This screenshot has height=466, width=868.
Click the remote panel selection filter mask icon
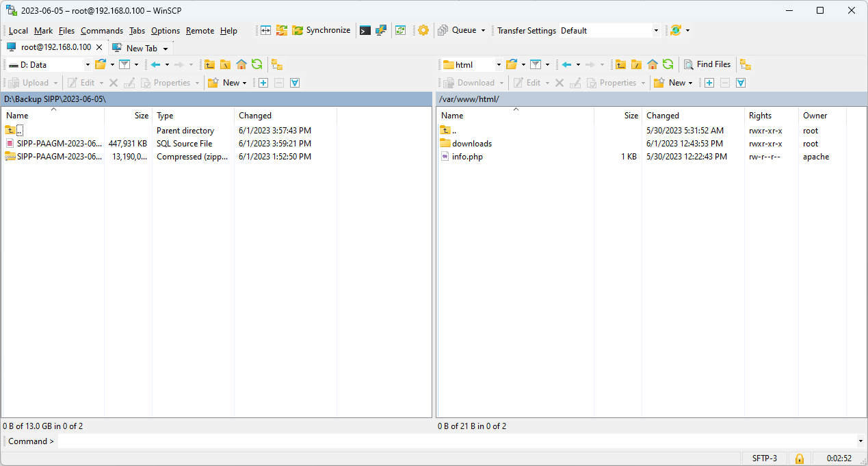pyautogui.click(x=741, y=83)
